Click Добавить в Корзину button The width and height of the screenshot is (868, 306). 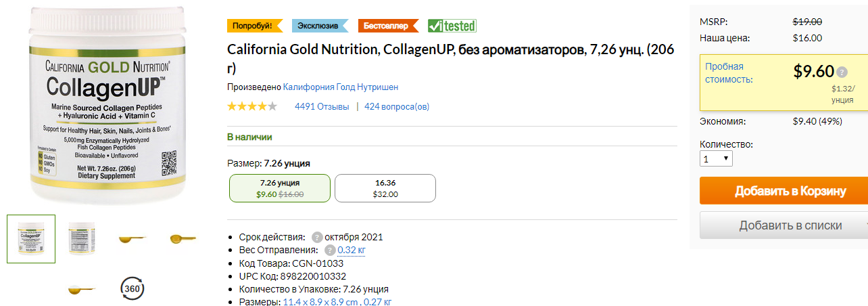click(783, 191)
